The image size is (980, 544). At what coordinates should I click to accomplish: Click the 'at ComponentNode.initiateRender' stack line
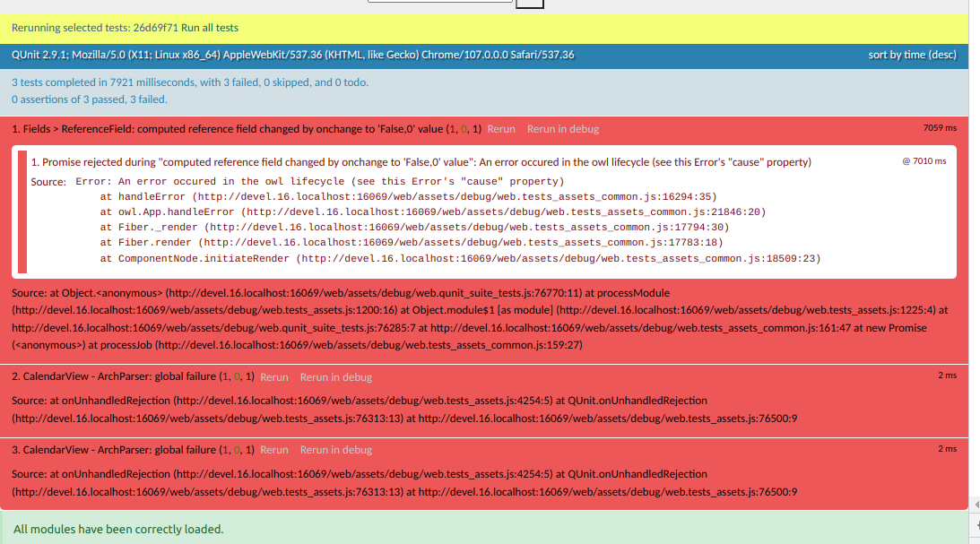point(460,258)
